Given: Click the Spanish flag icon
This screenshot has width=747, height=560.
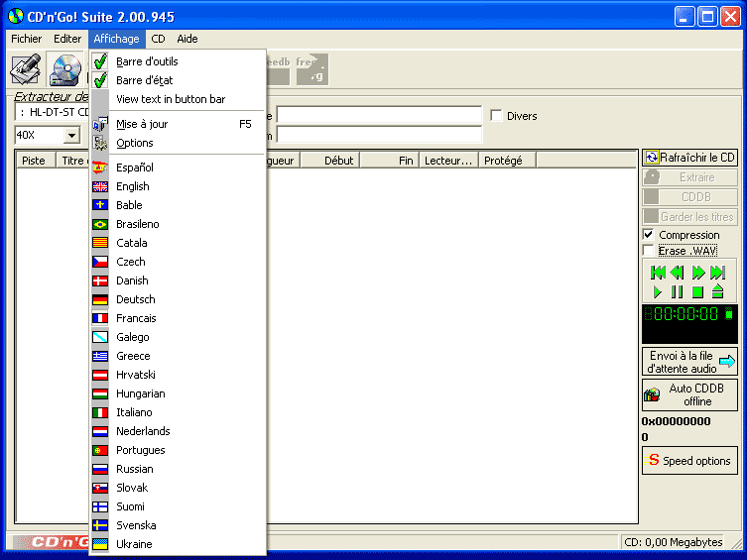Looking at the screenshot, I should 100,168.
